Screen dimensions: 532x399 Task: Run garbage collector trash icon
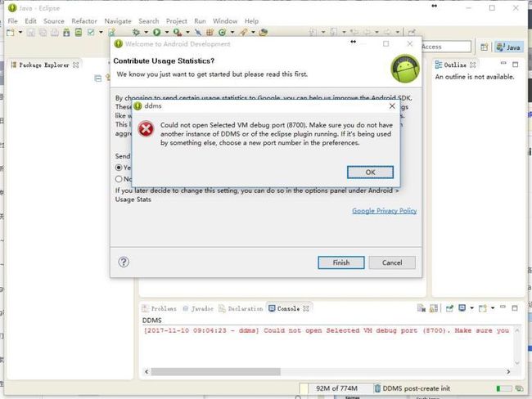click(377, 388)
